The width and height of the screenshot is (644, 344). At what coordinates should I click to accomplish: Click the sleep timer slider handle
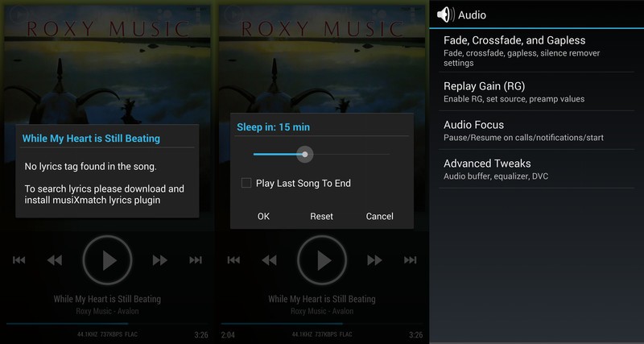coord(305,155)
